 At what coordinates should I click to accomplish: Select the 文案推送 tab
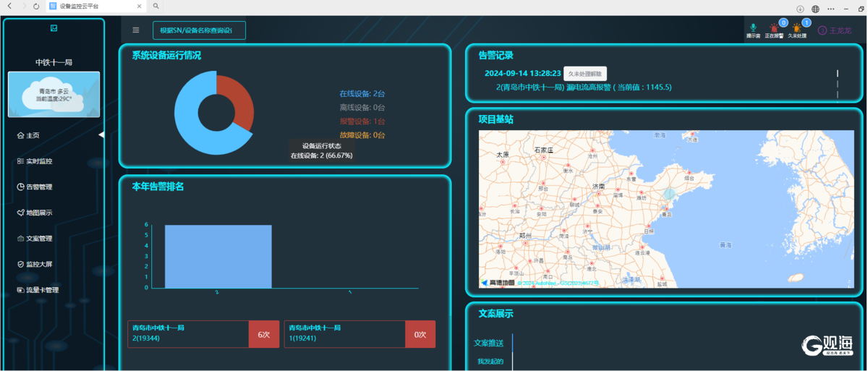489,343
